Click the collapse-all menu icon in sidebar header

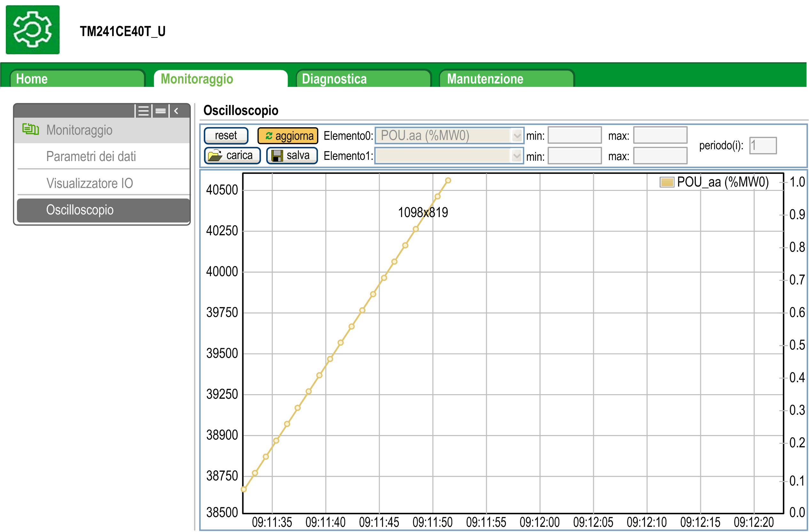click(x=160, y=111)
